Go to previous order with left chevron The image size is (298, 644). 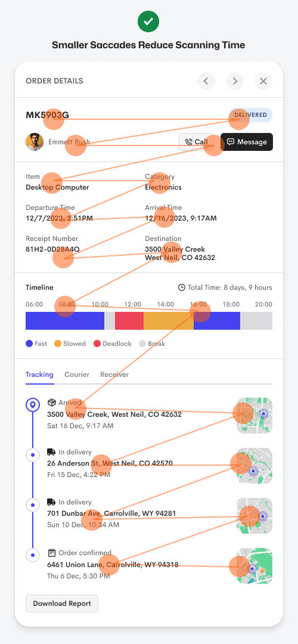[x=206, y=81]
